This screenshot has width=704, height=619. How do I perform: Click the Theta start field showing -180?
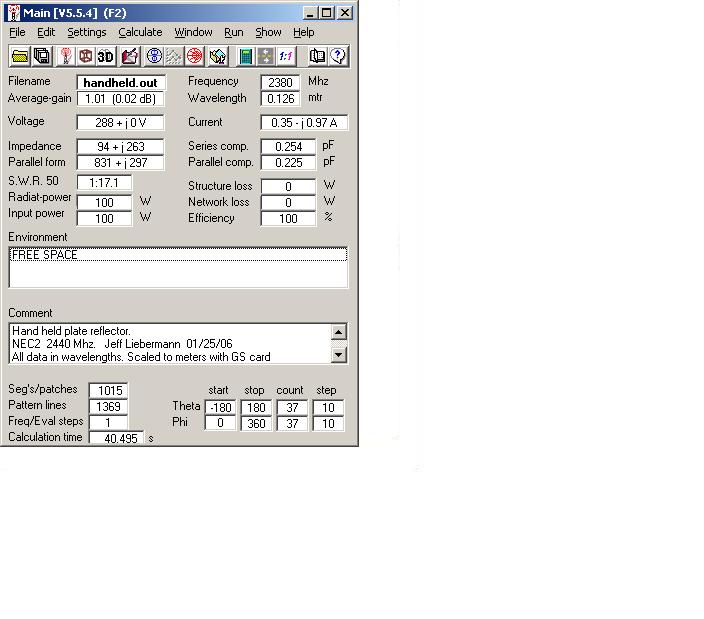[220, 408]
